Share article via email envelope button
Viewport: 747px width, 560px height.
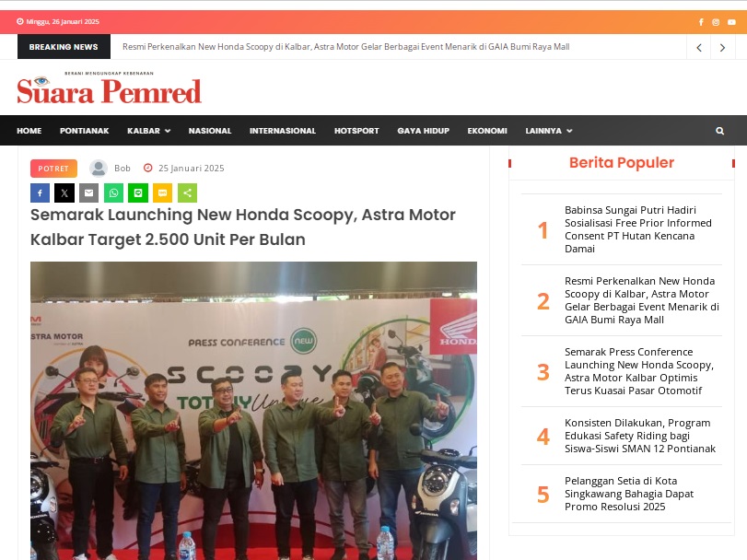(89, 192)
